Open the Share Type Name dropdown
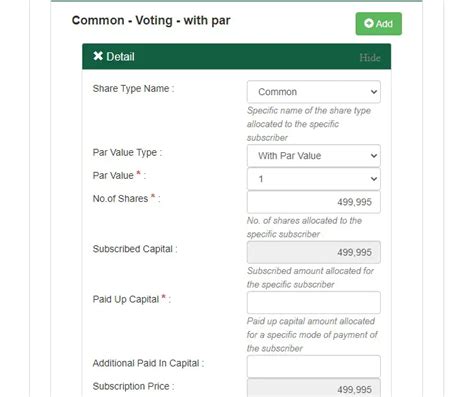Image resolution: width=474 pixels, height=397 pixels. coord(314,92)
